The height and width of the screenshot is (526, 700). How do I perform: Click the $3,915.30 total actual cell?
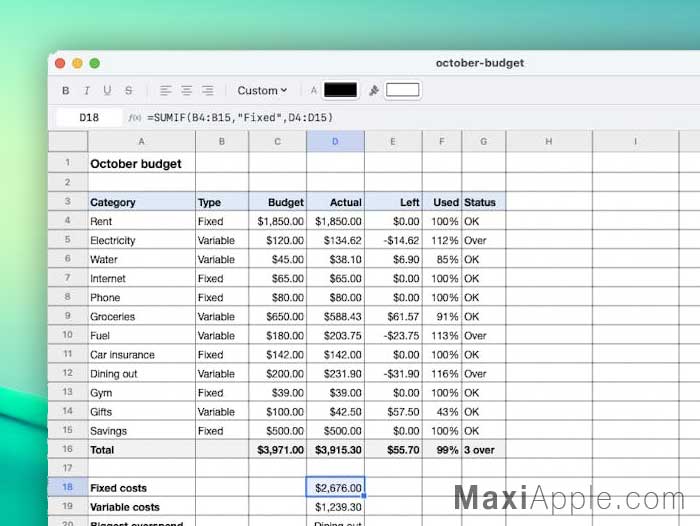335,450
